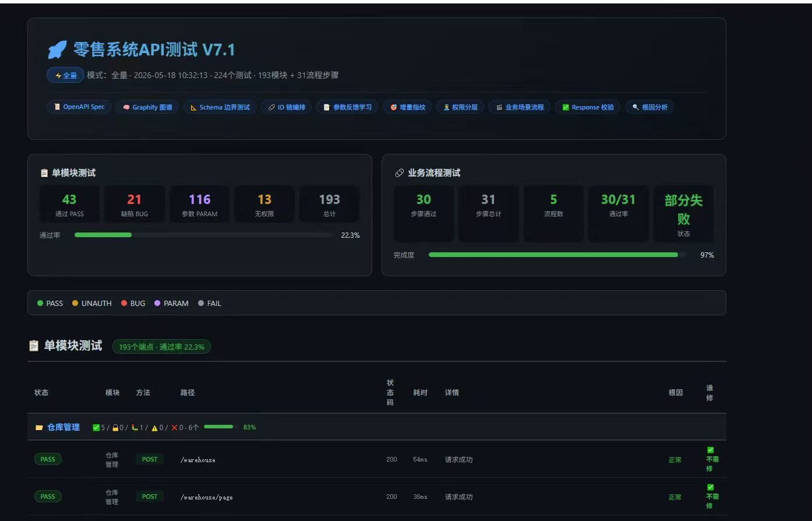Click the 部分失败 状态 card
Image resolution: width=812 pixels, height=521 pixels.
point(684,214)
